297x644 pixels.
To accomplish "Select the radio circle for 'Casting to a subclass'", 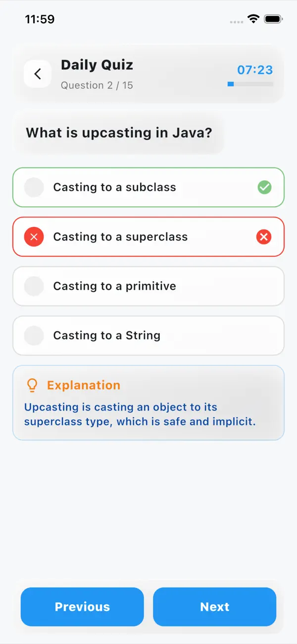I will coord(33,187).
